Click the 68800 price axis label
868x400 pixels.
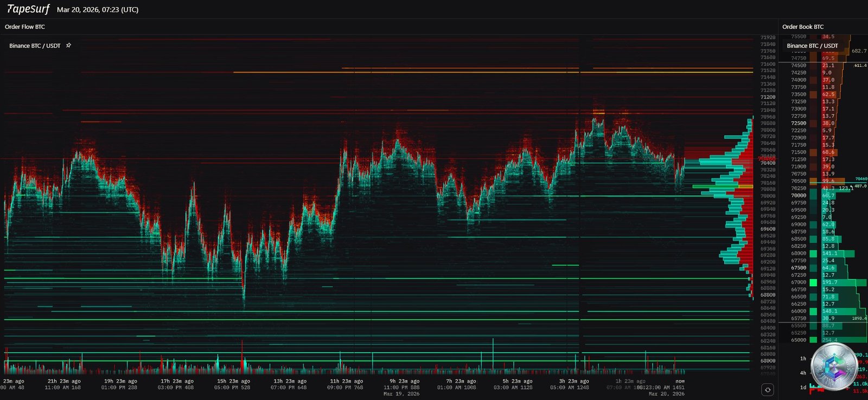(x=768, y=295)
